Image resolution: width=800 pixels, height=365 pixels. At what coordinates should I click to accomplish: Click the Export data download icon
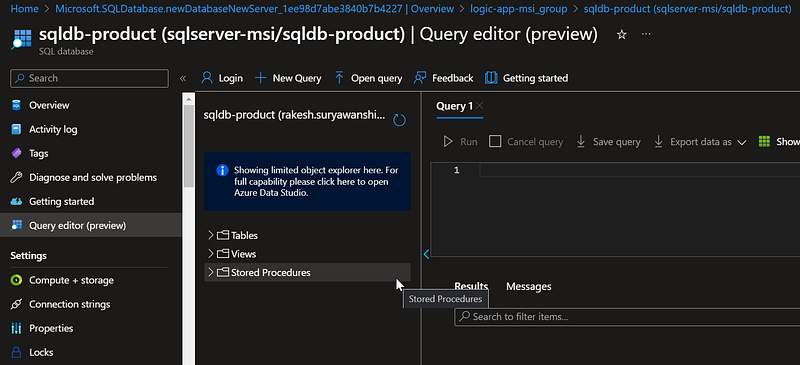click(x=658, y=141)
